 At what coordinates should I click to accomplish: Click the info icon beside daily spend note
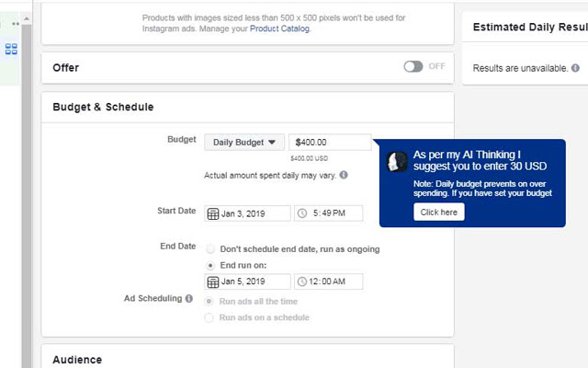(x=343, y=175)
